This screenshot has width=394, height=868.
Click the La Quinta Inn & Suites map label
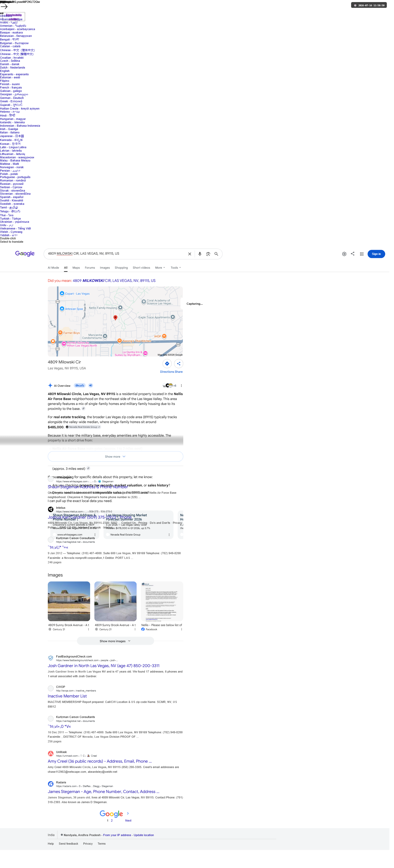coord(130,357)
